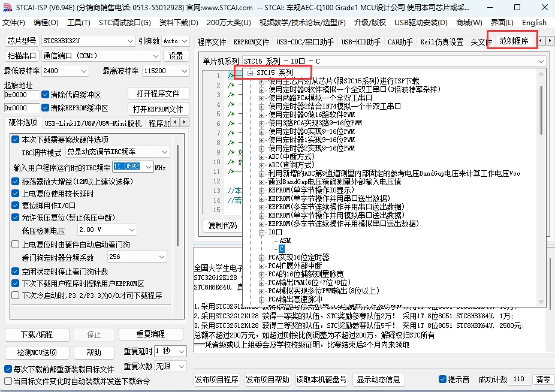Open the 芯片型号 STC8H8K32U dropdown
Image resolution: width=555 pixels, height=392 pixels.
(130, 41)
